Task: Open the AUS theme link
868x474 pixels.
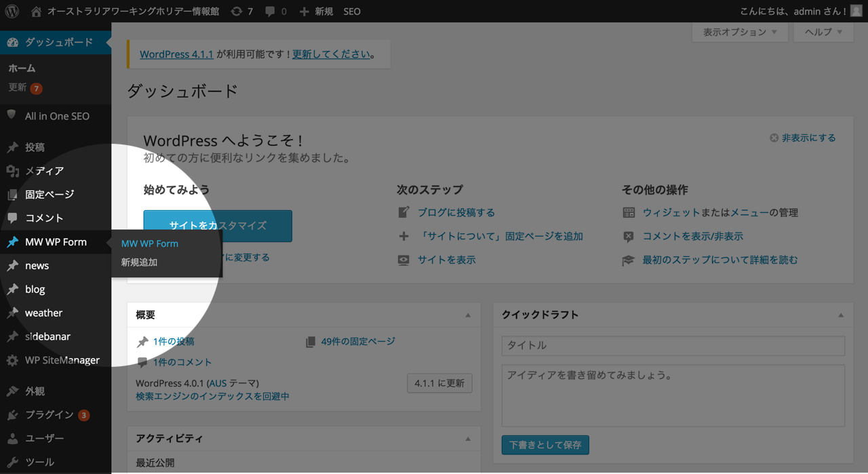Action: (217, 383)
